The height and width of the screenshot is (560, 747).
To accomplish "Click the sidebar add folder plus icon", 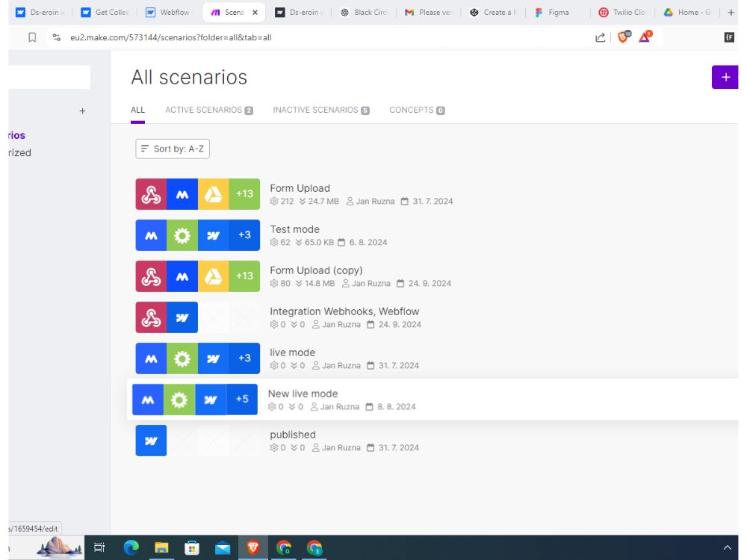I will (82, 111).
